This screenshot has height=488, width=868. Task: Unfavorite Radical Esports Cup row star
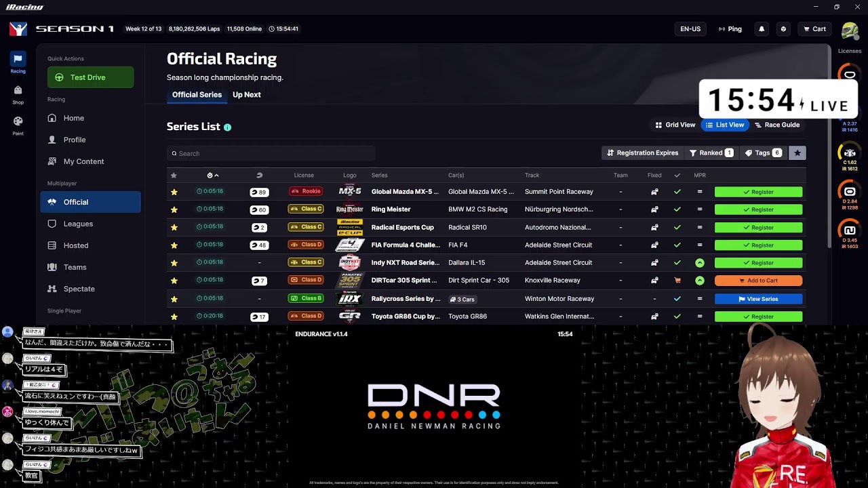pyautogui.click(x=174, y=227)
